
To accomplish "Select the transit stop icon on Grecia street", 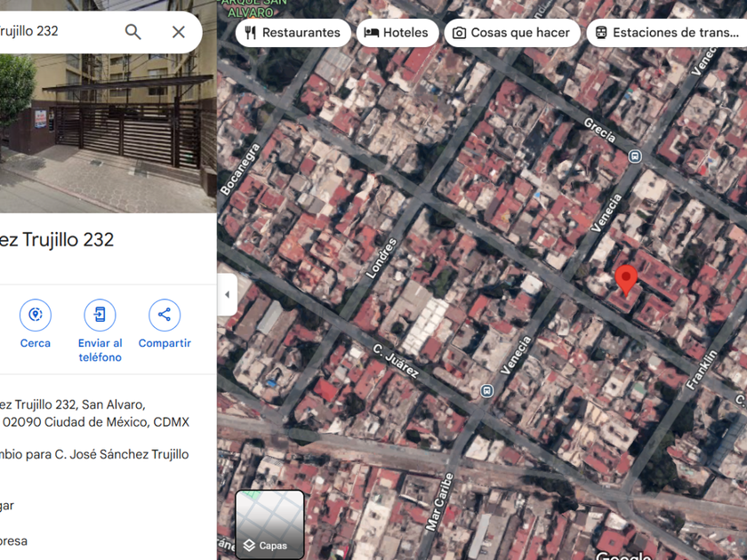I will (635, 156).
